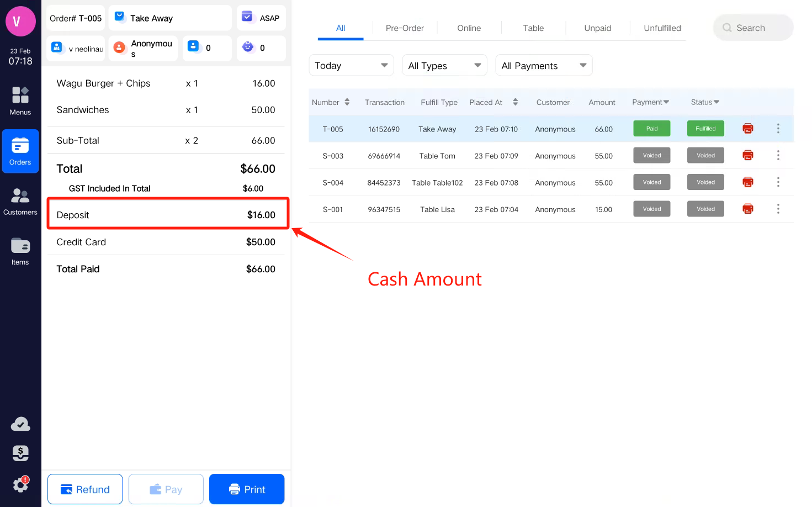812x507 pixels.
Task: Open the All Payments dropdown
Action: click(544, 65)
